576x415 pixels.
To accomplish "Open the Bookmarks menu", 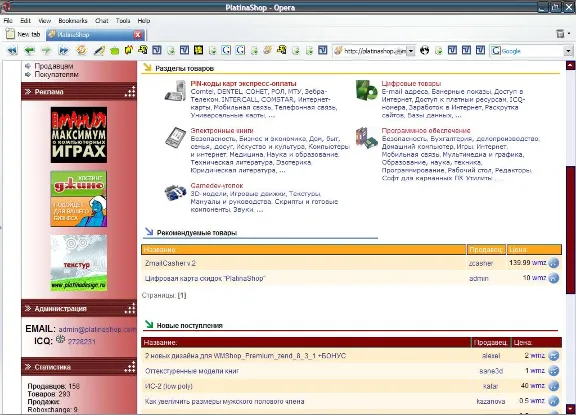I will click(73, 21).
